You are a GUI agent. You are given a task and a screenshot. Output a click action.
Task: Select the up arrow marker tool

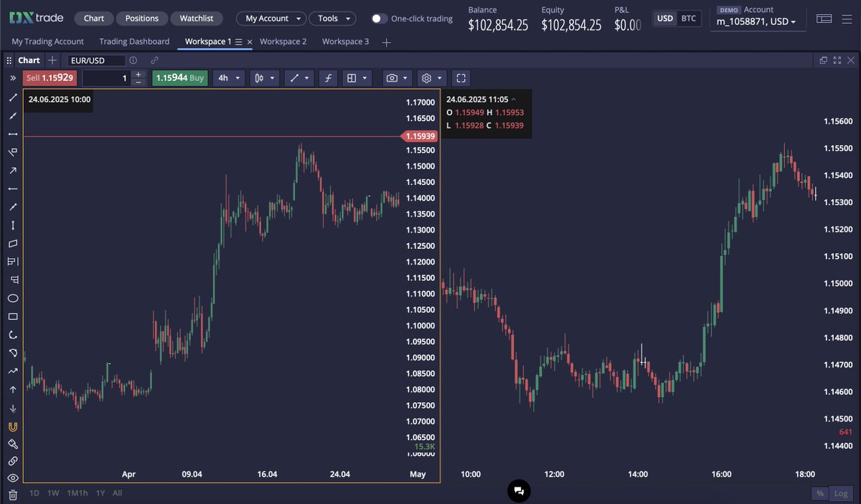click(x=13, y=390)
